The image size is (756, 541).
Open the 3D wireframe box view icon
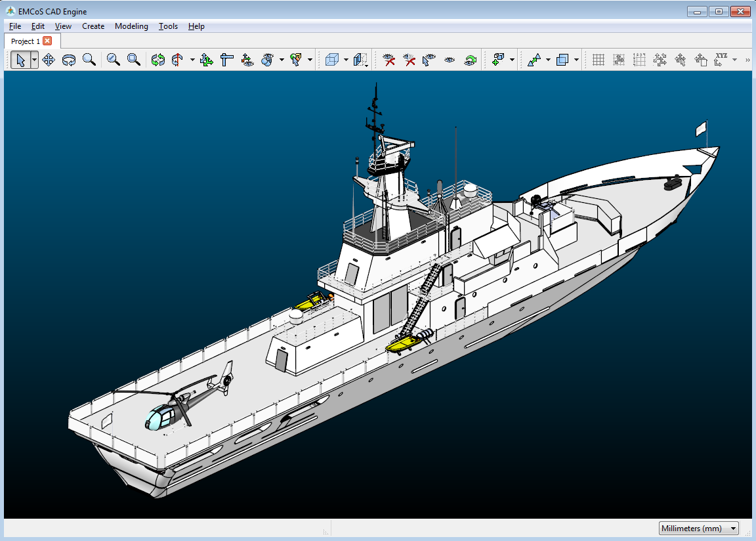coord(332,60)
